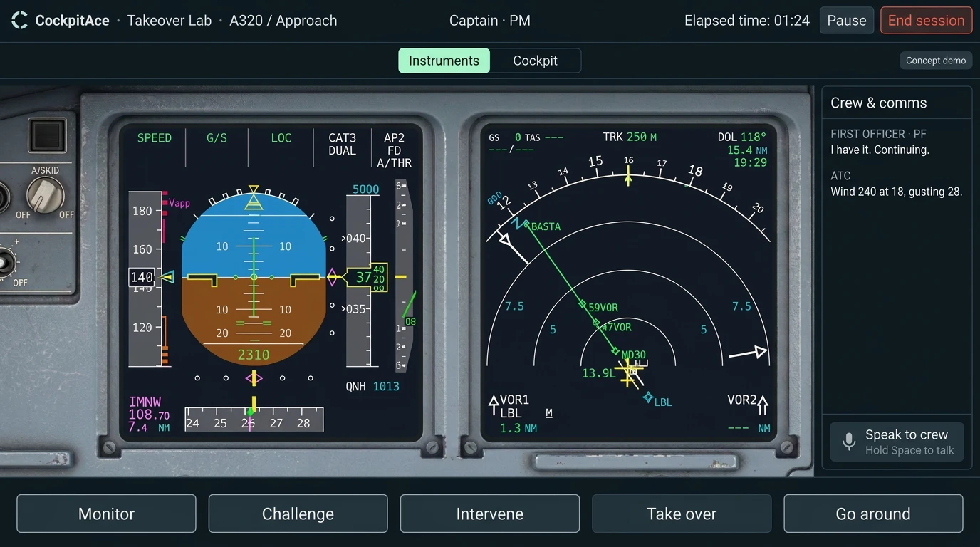Click the magenta glideslope deviation diamond
Image resolution: width=980 pixels, height=547 pixels.
pos(333,276)
